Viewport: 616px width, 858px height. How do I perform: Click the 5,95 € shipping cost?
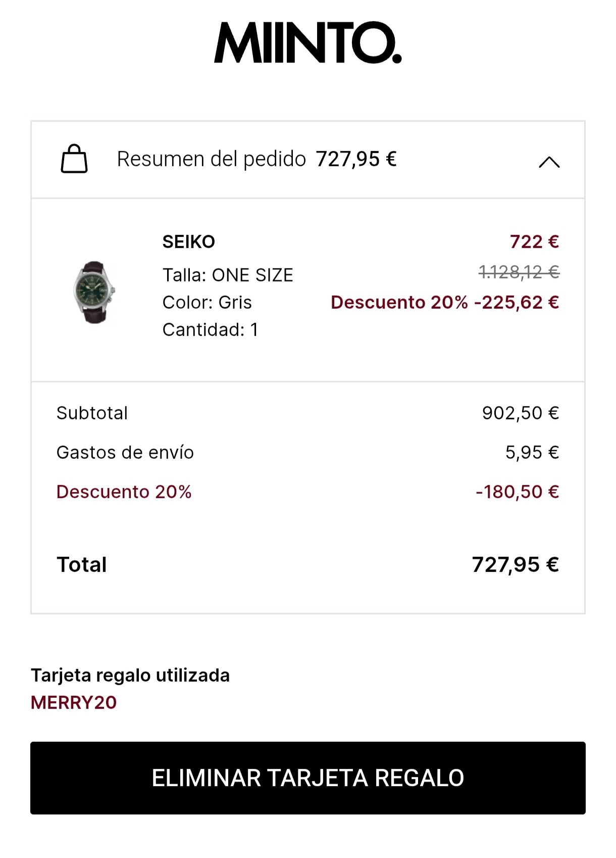(x=532, y=453)
